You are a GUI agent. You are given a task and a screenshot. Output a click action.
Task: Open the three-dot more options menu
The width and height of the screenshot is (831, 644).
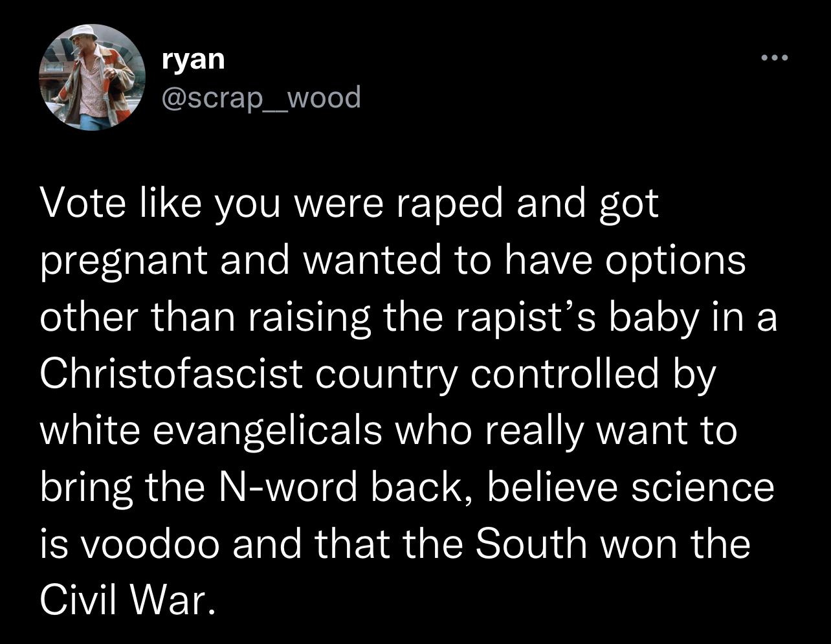774,59
